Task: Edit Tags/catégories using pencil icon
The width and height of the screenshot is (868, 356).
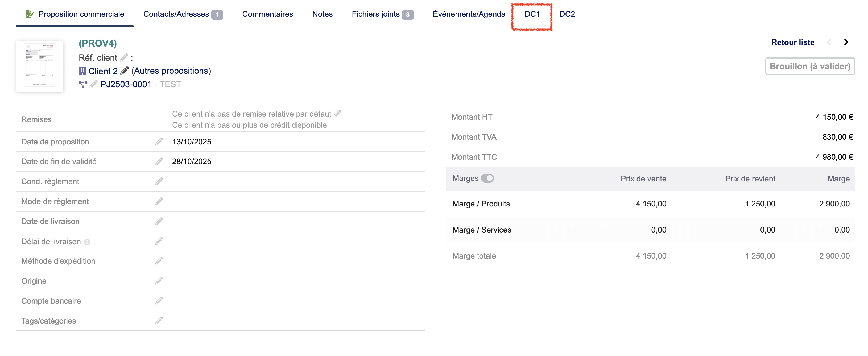Action: (159, 321)
